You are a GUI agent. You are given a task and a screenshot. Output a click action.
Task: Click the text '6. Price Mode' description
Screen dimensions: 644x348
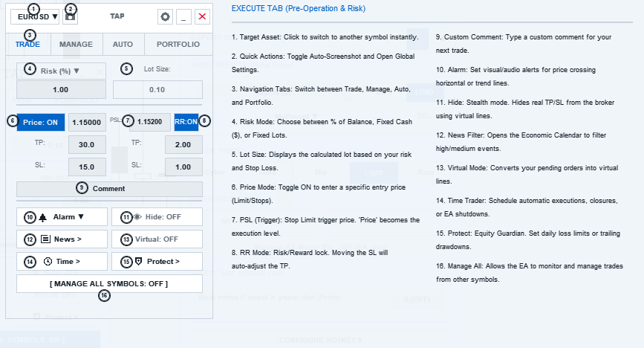tap(319, 194)
